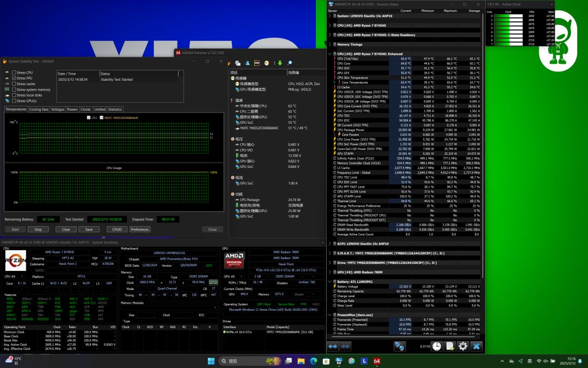Open Microsoft Edge from the taskbar
The width and height of the screenshot is (588, 368).
click(x=314, y=361)
